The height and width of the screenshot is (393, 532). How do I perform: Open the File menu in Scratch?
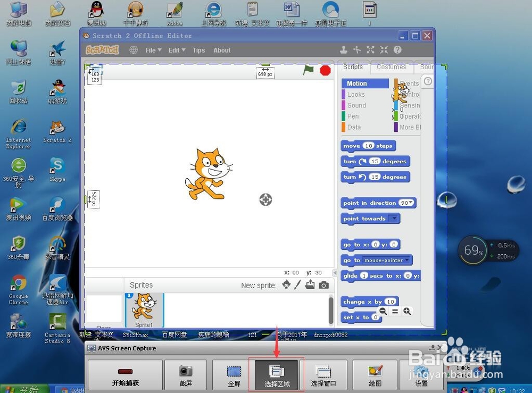[x=153, y=50]
